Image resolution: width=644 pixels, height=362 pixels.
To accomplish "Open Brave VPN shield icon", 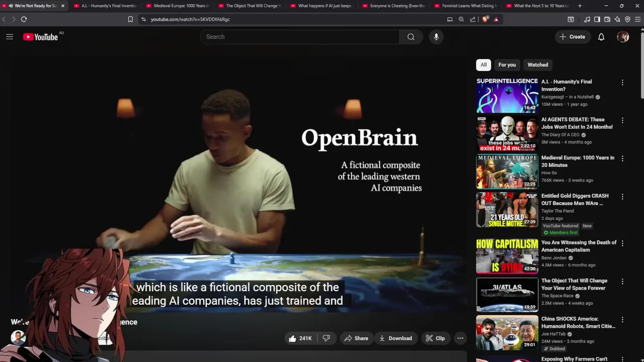I will (x=627, y=19).
